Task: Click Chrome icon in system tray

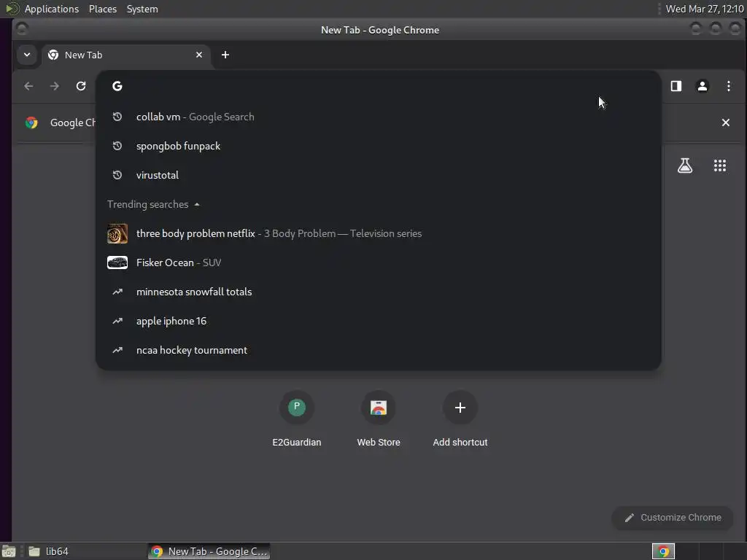Action: 663,551
